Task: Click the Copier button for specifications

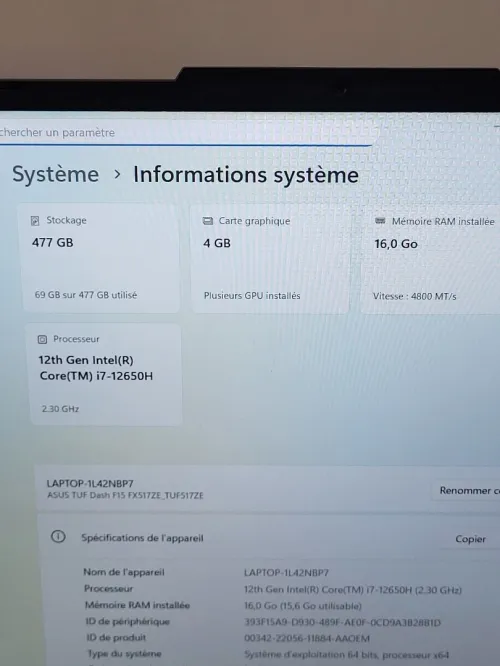Action: [470, 539]
